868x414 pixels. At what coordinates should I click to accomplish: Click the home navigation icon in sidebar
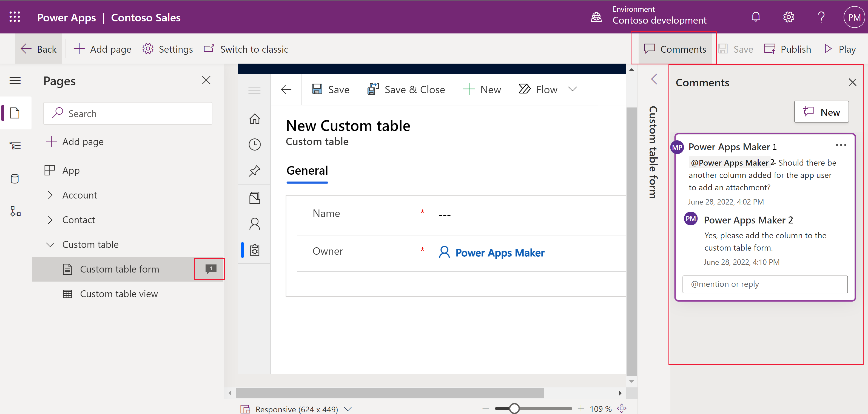(254, 118)
